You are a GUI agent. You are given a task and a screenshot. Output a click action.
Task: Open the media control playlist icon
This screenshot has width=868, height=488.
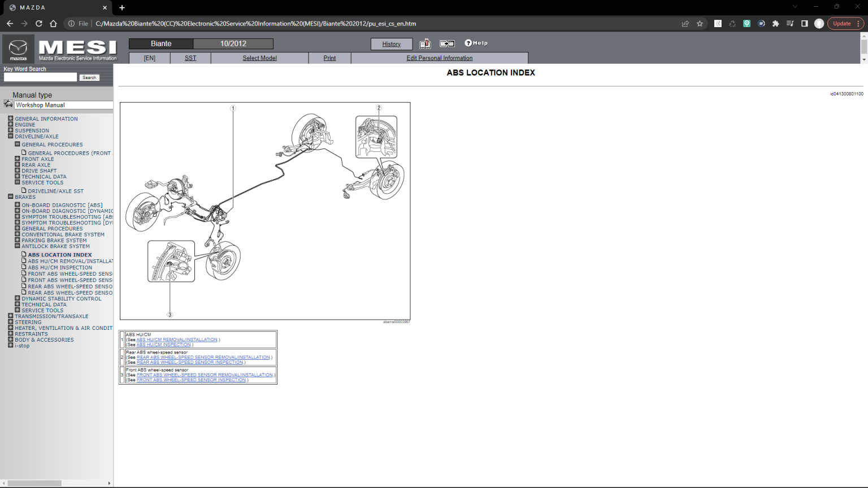click(790, 24)
